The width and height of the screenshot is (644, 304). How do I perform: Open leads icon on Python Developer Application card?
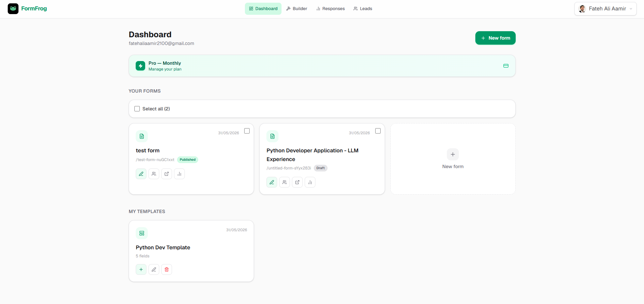click(285, 182)
